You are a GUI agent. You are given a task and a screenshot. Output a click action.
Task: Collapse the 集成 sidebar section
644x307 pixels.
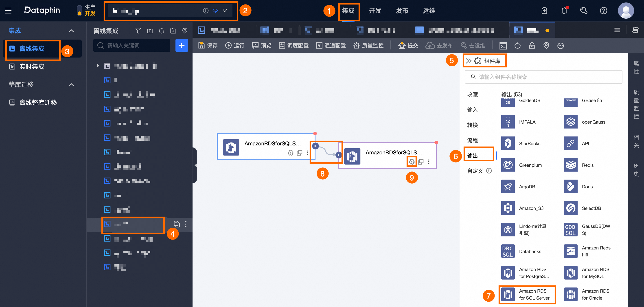pyautogui.click(x=71, y=31)
